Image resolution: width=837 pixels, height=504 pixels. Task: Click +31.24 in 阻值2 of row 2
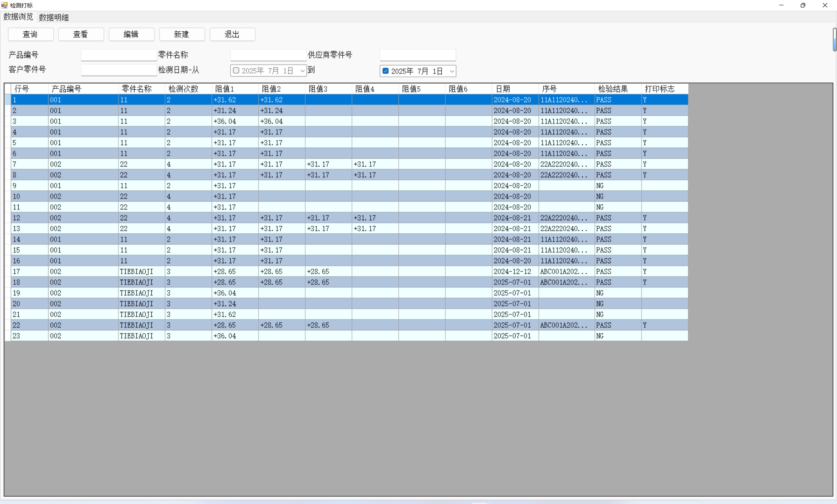282,111
